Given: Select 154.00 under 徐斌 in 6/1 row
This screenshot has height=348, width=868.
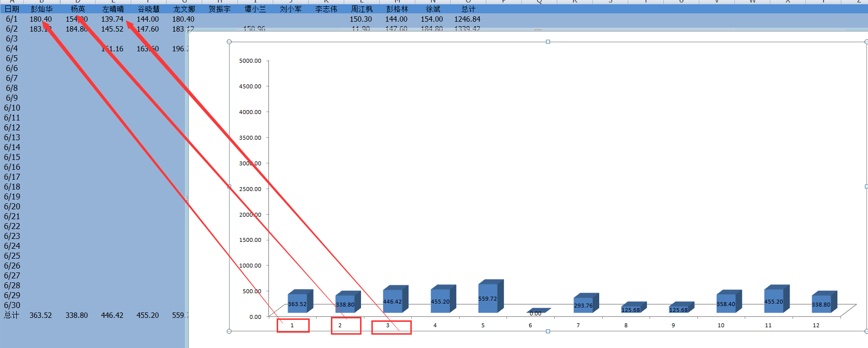Looking at the screenshot, I should coord(432,19).
